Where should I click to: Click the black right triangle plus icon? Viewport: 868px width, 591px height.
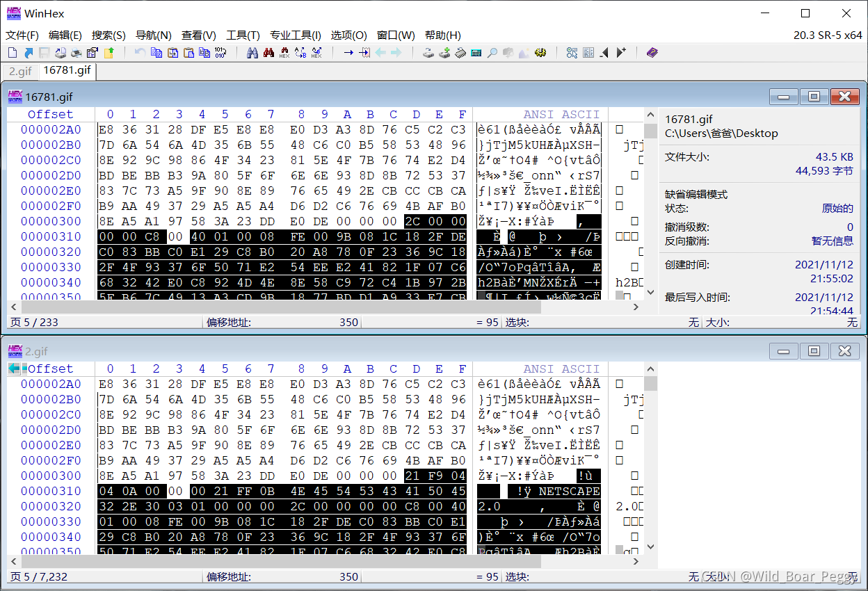(621, 52)
